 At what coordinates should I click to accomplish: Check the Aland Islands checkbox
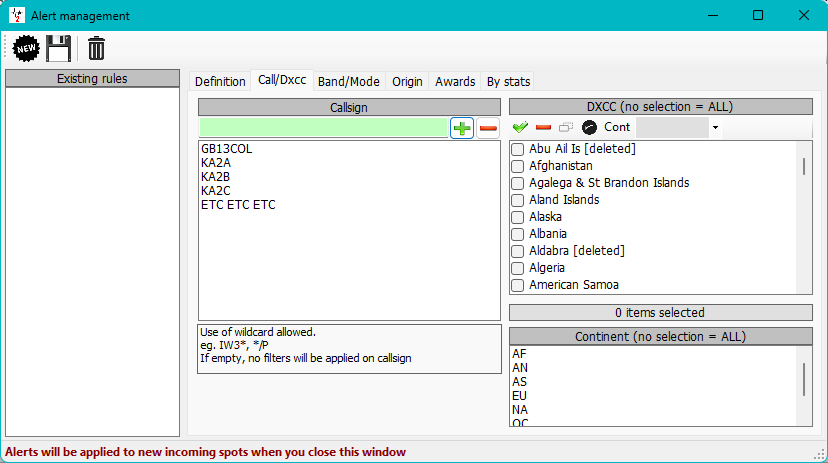tap(518, 200)
